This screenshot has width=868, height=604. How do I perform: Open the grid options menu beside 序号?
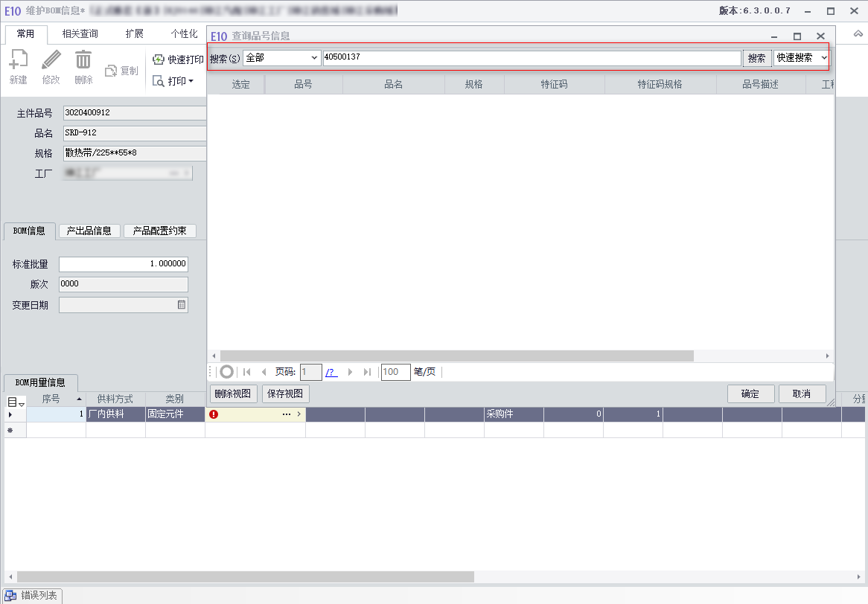pos(16,402)
